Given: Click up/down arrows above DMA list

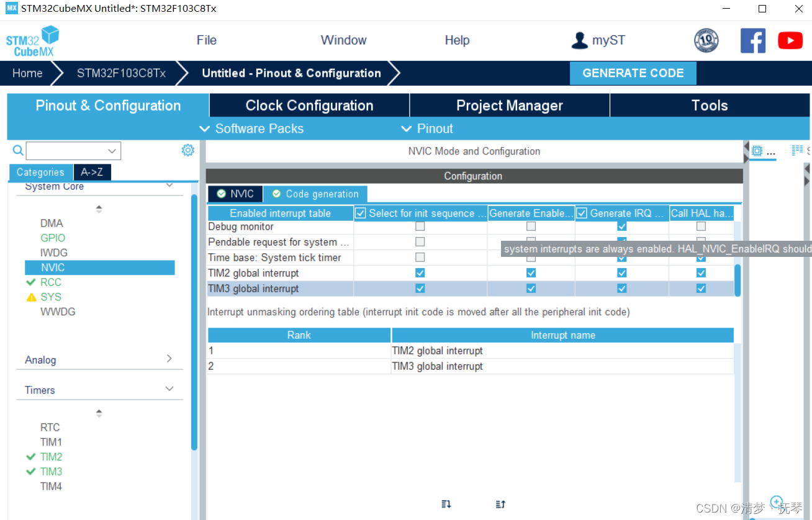Looking at the screenshot, I should [99, 209].
